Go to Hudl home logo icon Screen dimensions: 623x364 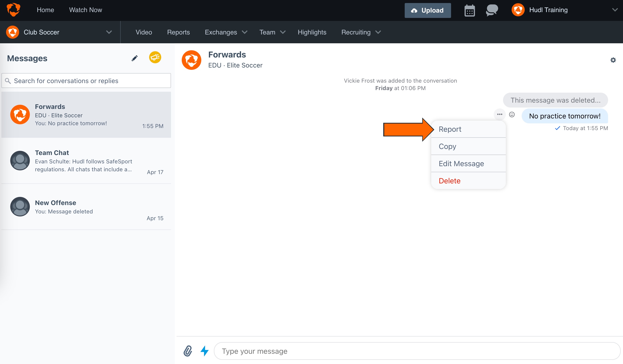[x=13, y=10]
